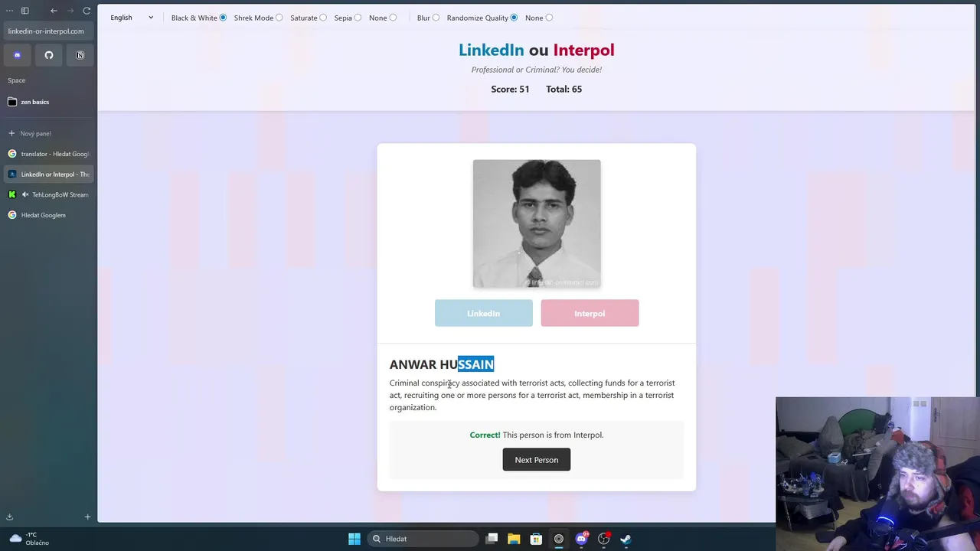Click 'Professional or Criminal? You decide!' tagline
The image size is (980, 551).
coord(537,70)
